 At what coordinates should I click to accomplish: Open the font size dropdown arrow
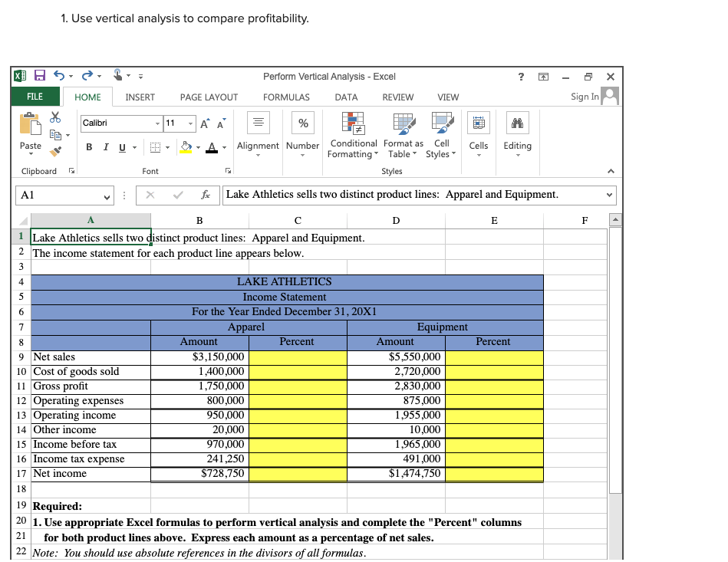click(190, 123)
